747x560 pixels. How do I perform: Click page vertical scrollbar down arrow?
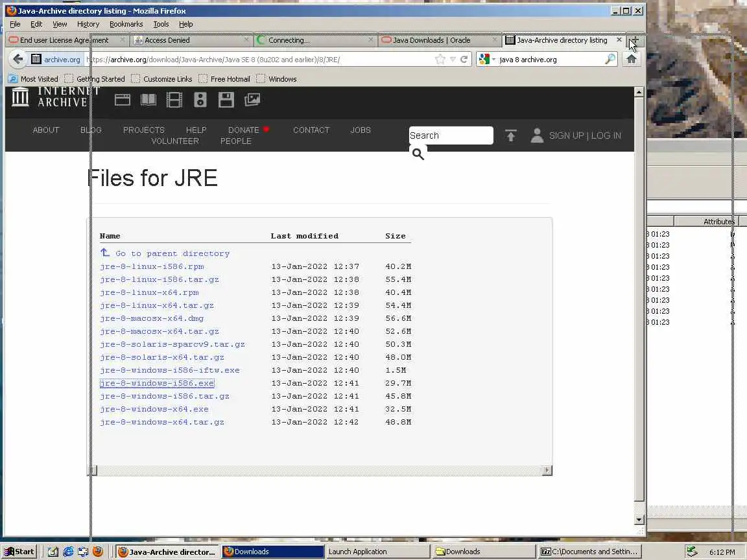(x=639, y=520)
